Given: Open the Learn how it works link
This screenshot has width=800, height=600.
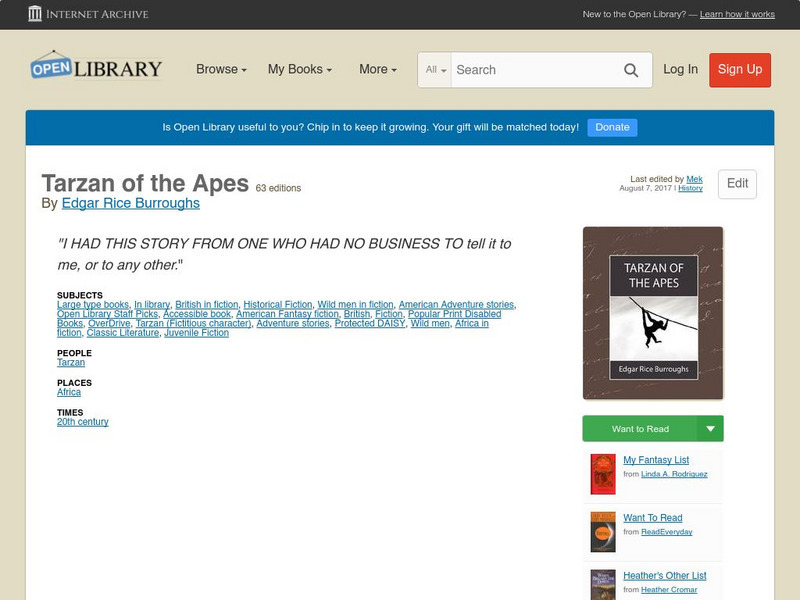Looking at the screenshot, I should 737,14.
